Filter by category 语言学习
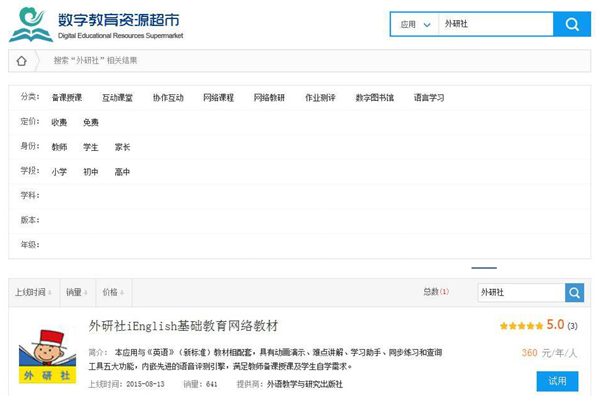Screen dimensions: 600x396 429,98
